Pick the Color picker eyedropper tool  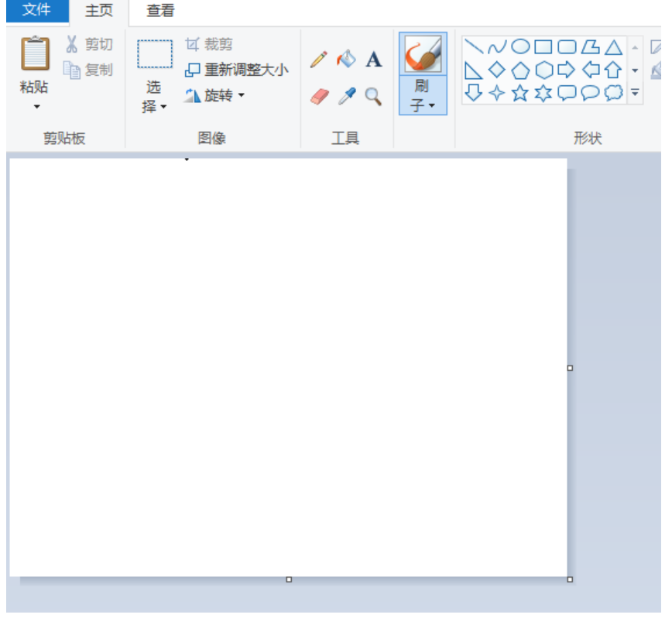(346, 96)
